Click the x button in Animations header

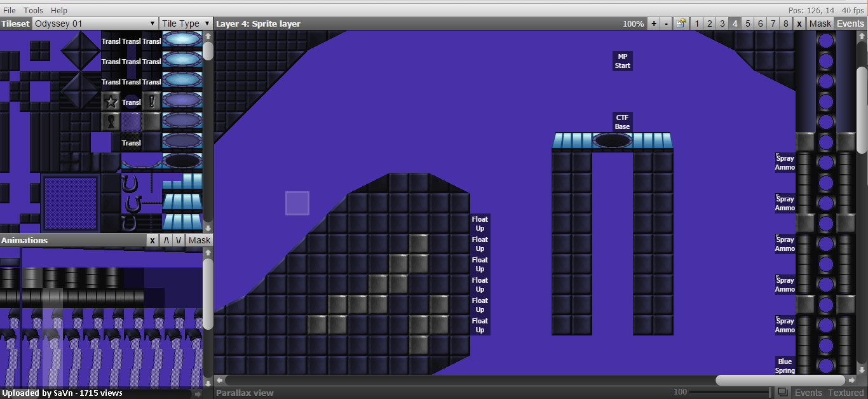pyautogui.click(x=152, y=240)
